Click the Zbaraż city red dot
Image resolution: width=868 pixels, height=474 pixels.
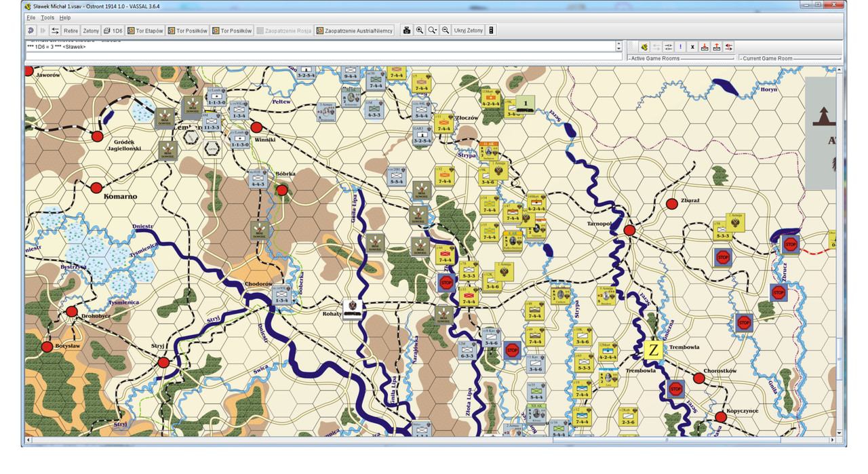[671, 203]
